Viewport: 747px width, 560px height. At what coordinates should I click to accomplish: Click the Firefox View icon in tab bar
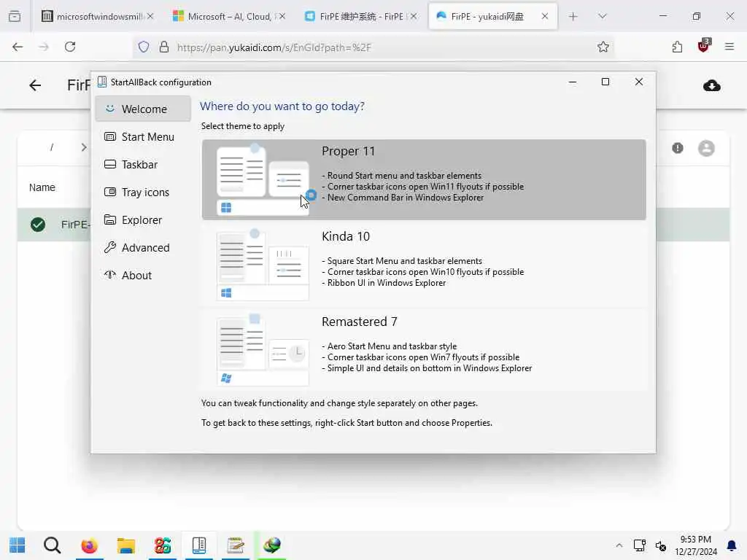[x=15, y=16]
